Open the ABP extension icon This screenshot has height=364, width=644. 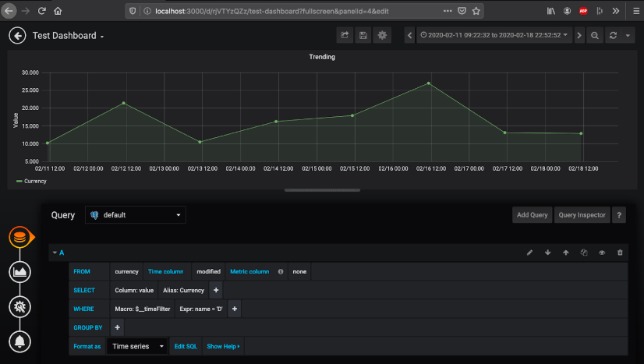[583, 11]
